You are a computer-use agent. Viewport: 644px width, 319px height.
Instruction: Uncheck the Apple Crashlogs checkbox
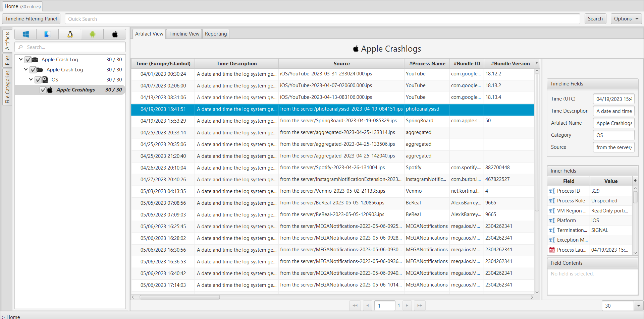point(43,90)
